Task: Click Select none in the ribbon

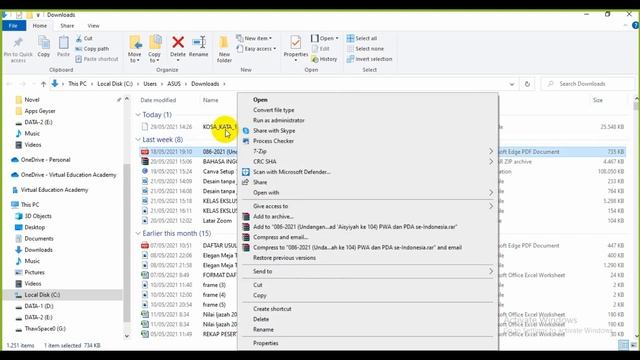Action: 365,49
